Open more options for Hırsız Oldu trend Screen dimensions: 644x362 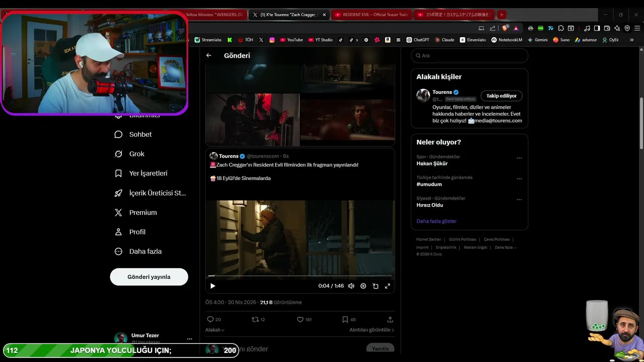tap(519, 200)
